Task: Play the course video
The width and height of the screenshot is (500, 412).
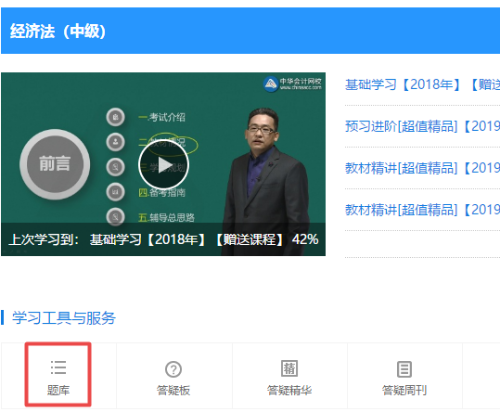Action: click(x=164, y=165)
